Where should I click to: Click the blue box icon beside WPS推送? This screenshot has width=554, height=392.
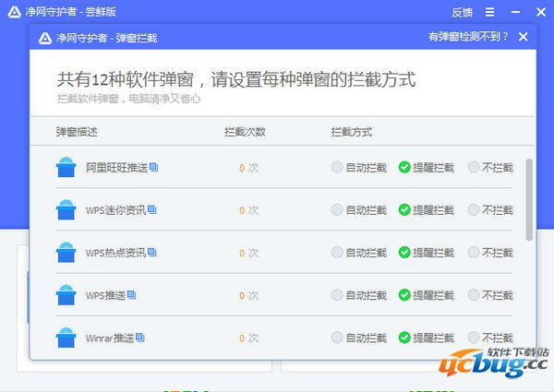(x=66, y=295)
